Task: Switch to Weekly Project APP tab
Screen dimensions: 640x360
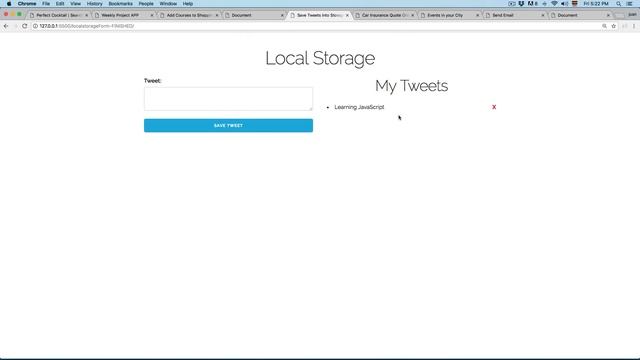Action: pos(123,15)
